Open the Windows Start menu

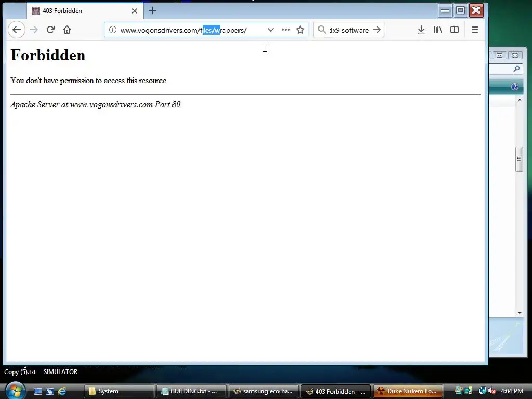[x=15, y=391]
